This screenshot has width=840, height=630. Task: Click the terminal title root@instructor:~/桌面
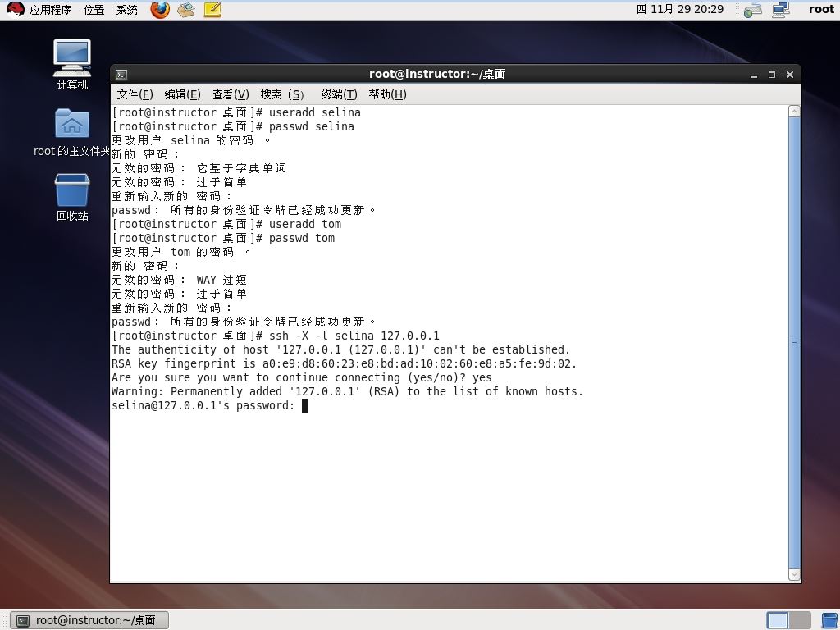pos(437,74)
